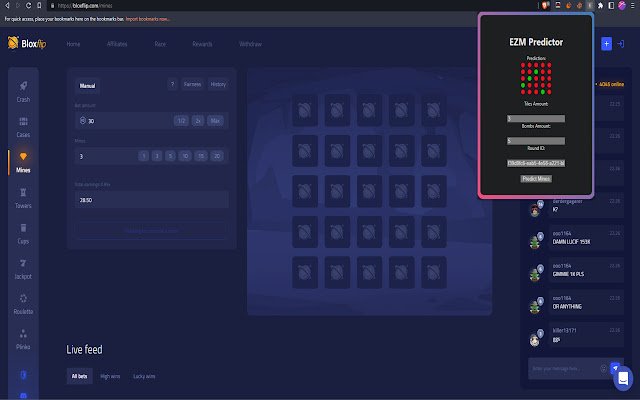Open the browser hamburger menu
The image size is (640, 400).
633,5
